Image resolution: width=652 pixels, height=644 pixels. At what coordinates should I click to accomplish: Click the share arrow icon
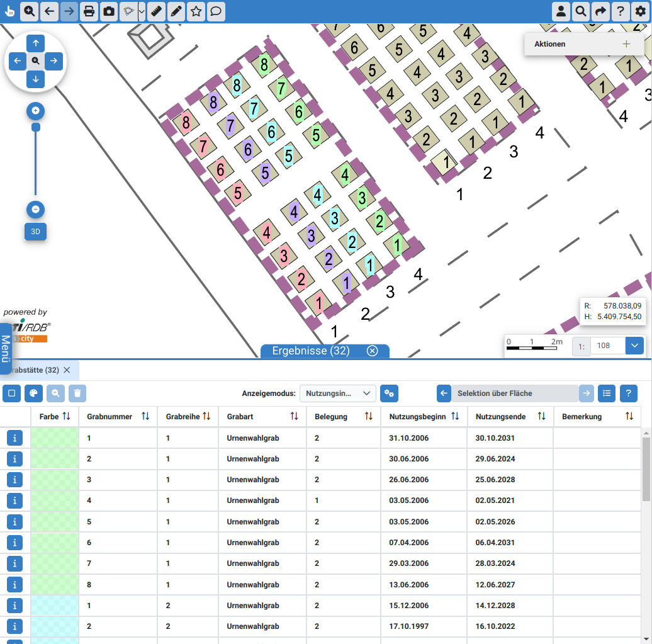coord(600,11)
